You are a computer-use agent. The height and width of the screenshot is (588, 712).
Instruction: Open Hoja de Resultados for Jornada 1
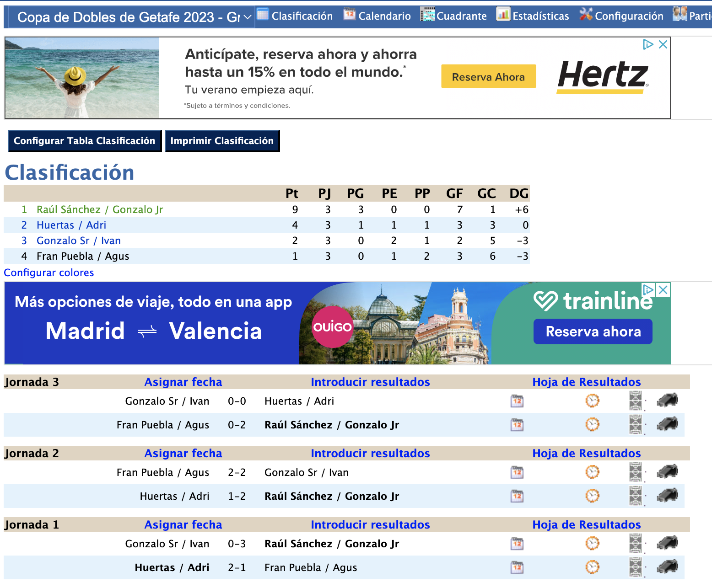pos(586,524)
